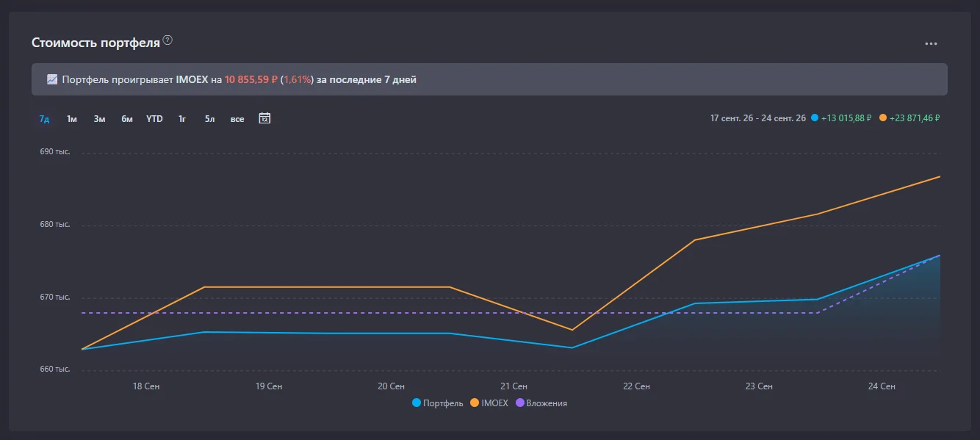Click the 24 Сен date label
The height and width of the screenshot is (440, 980).
click(x=882, y=386)
